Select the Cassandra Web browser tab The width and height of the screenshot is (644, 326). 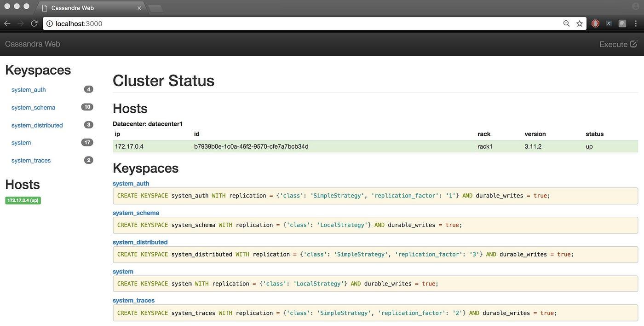click(91, 8)
